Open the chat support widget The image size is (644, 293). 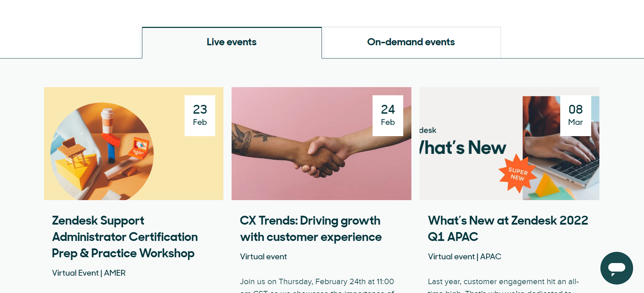click(616, 268)
